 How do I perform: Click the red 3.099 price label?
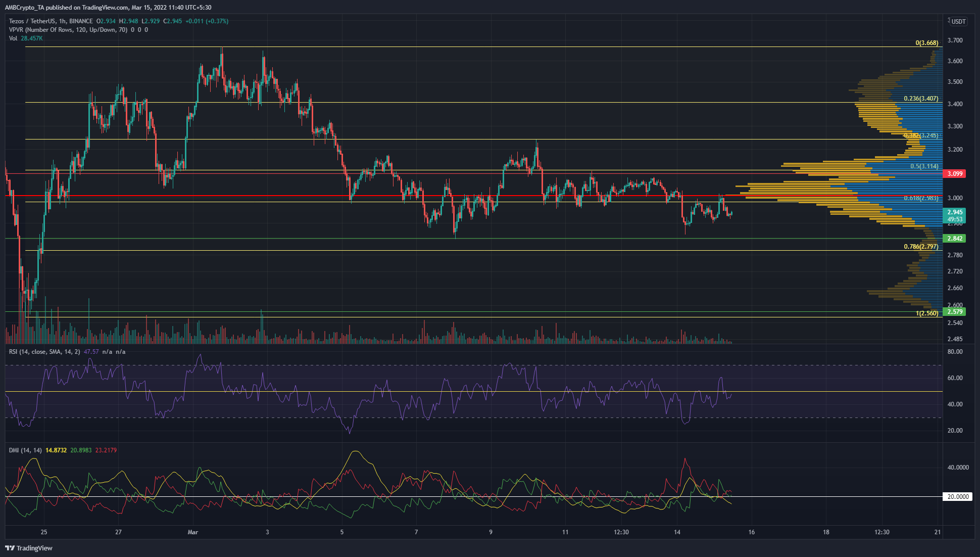[954, 173]
